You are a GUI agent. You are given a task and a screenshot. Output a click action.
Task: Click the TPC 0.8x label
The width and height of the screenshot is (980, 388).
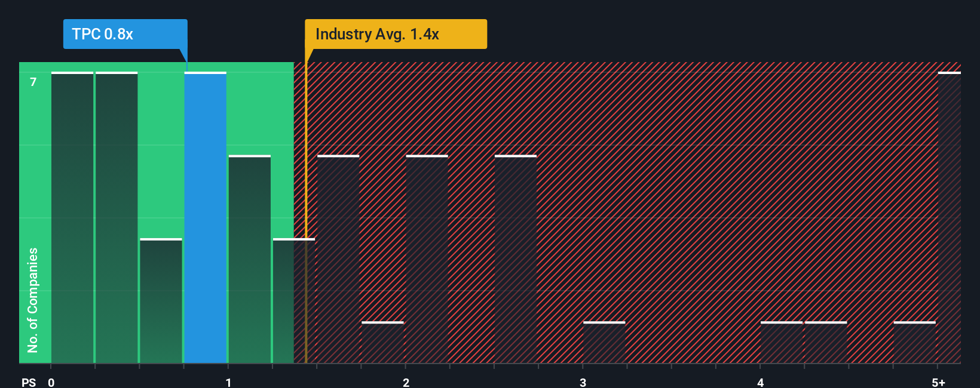click(125, 34)
